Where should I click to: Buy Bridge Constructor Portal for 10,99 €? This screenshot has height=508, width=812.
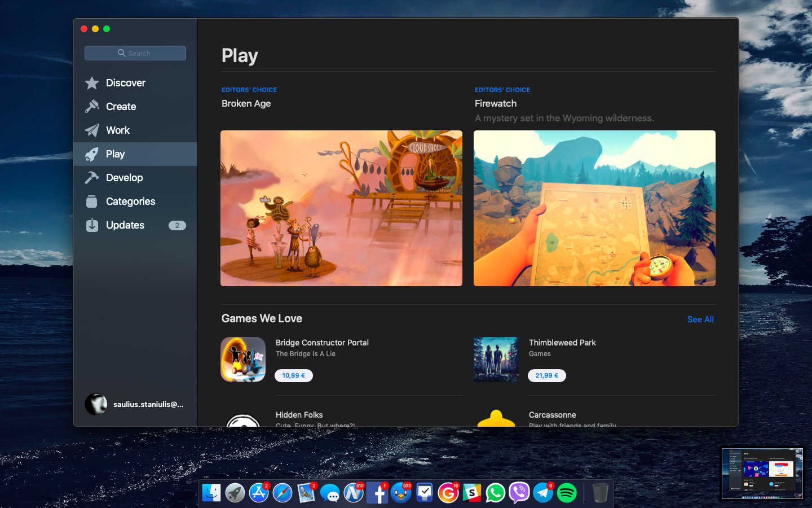pos(293,375)
